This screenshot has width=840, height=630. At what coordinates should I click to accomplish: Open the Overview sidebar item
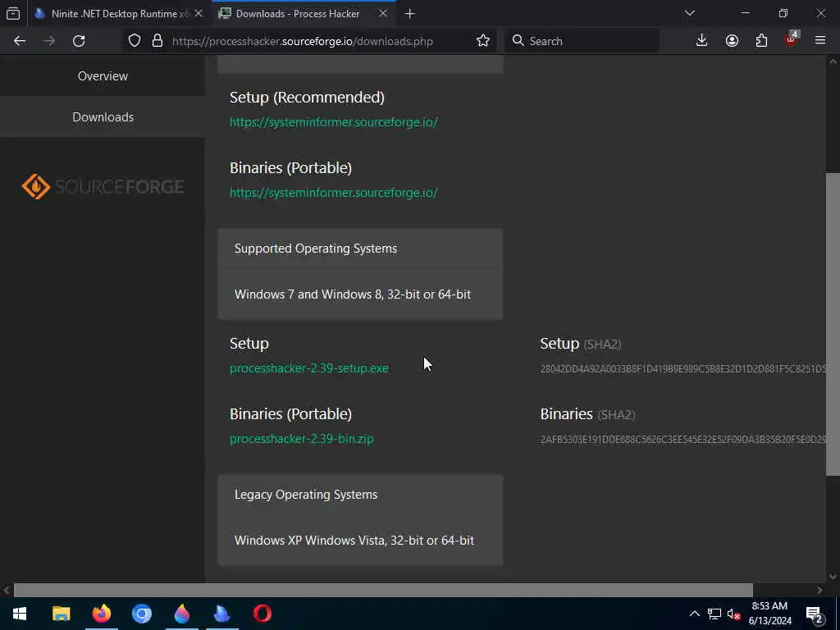coord(103,76)
